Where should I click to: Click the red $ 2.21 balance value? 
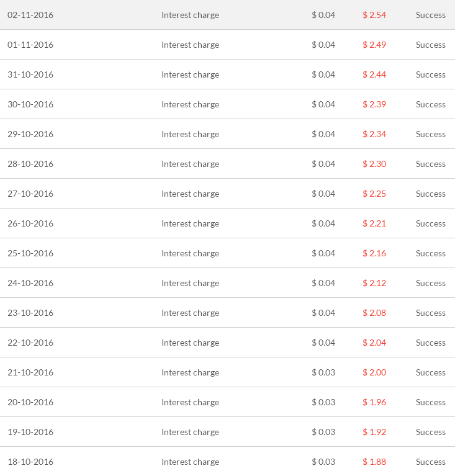[374, 223]
